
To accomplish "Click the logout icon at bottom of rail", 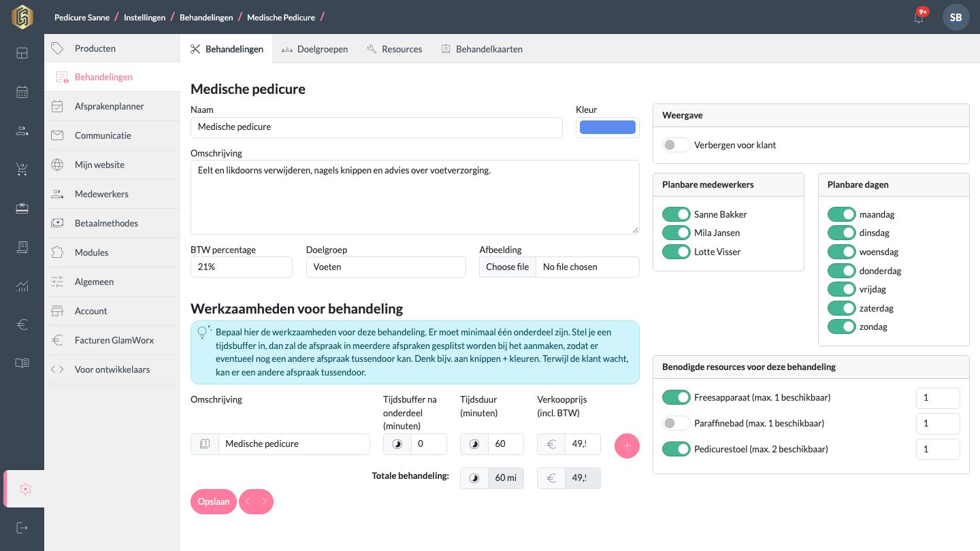I will click(22, 528).
